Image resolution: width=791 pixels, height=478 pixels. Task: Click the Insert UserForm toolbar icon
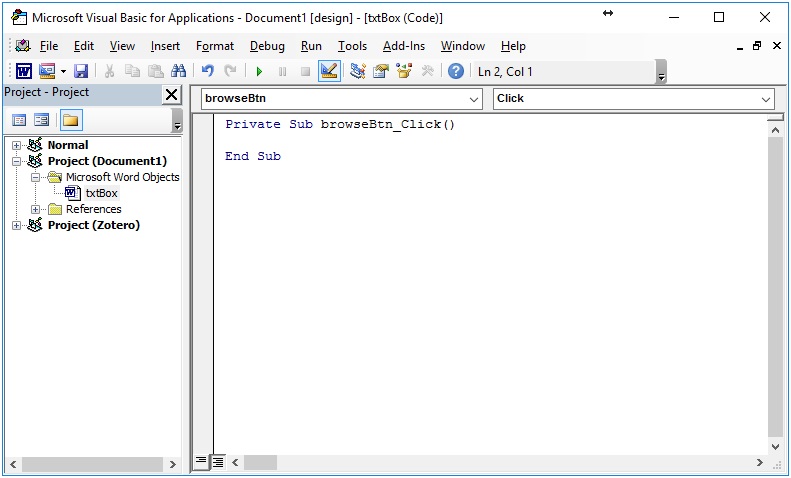[x=47, y=71]
